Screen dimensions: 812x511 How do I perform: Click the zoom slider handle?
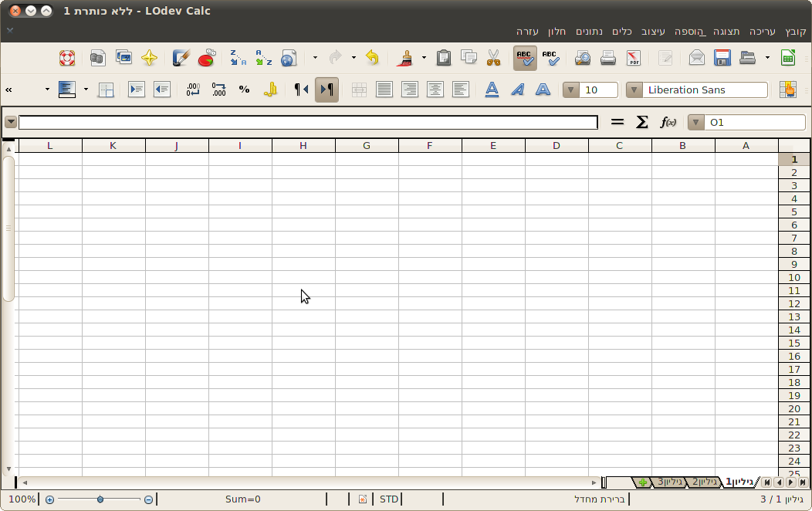click(x=100, y=499)
